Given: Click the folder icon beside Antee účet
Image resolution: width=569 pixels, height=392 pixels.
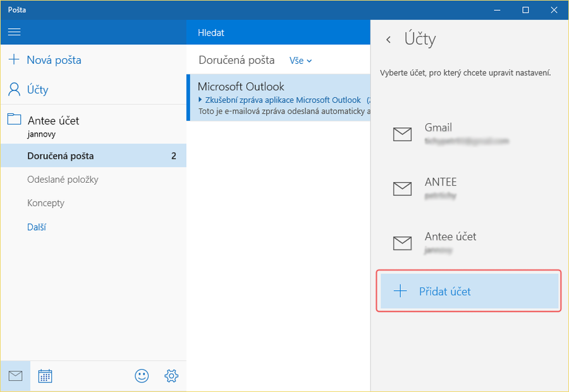Looking at the screenshot, I should pos(14,119).
